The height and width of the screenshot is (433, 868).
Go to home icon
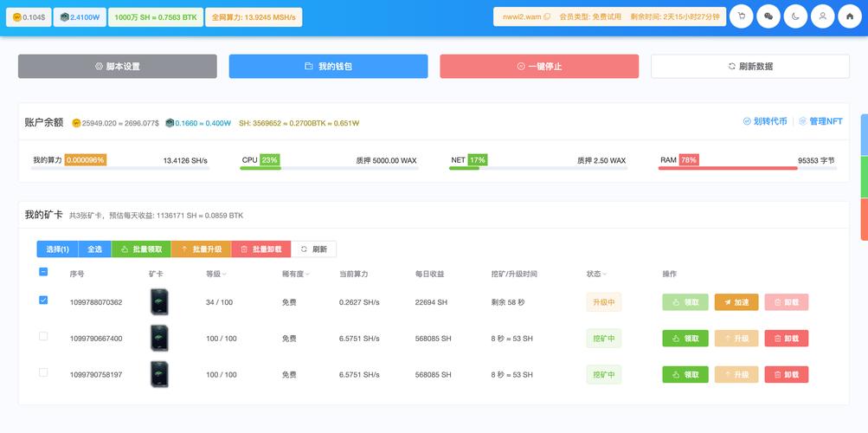tap(850, 16)
